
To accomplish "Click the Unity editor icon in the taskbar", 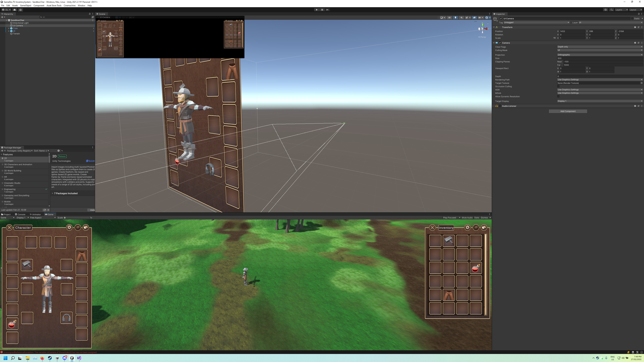I will coord(72,358).
